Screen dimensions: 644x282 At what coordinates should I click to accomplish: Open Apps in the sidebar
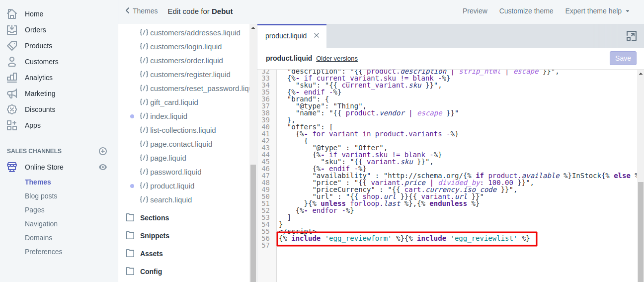33,125
